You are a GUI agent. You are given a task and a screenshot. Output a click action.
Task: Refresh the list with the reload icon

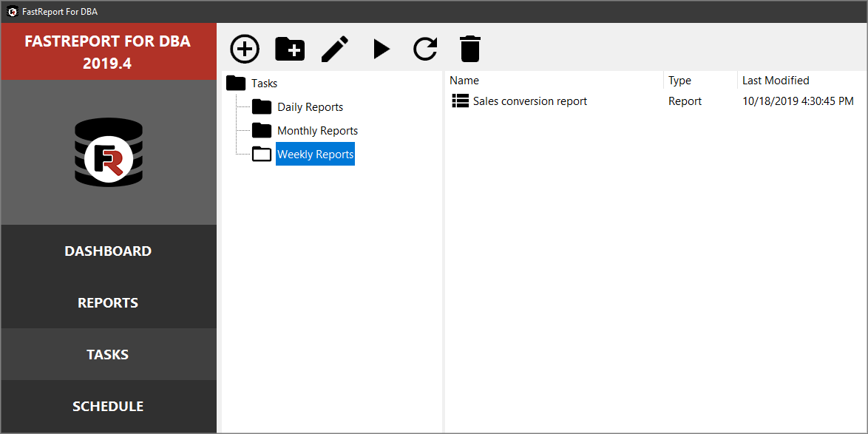pyautogui.click(x=425, y=49)
